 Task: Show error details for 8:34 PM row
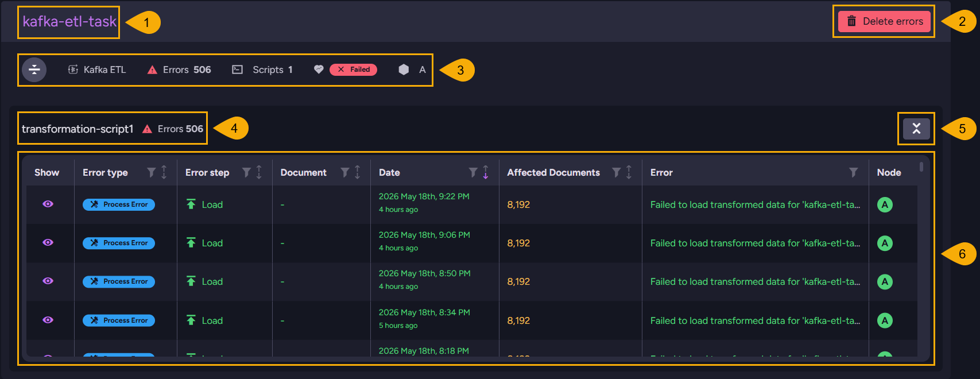[48, 320]
